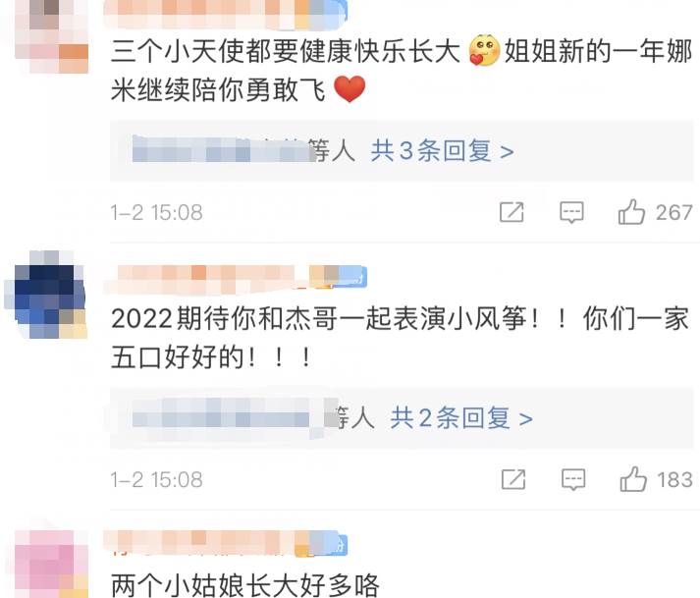Reply to the 2022期待 comment

(573, 479)
